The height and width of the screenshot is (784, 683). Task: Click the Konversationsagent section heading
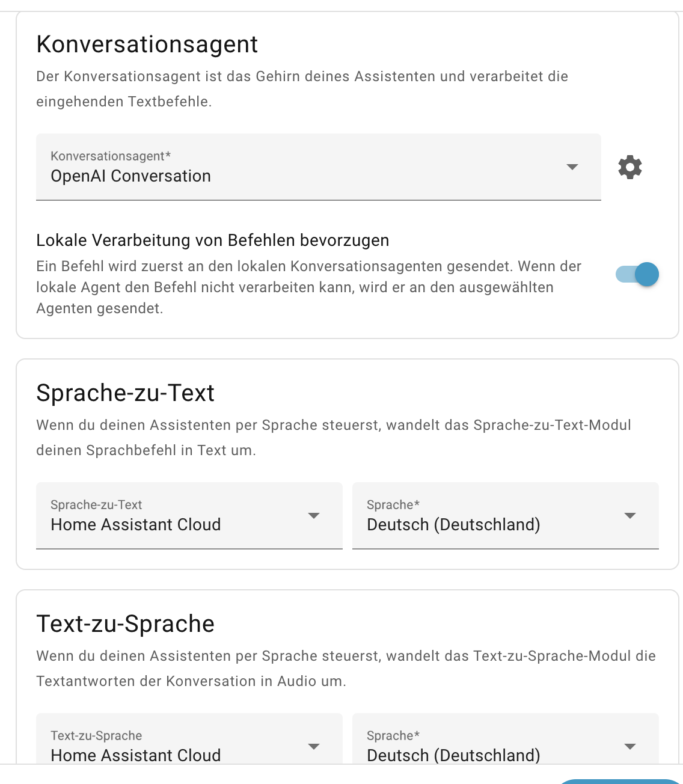tap(147, 44)
